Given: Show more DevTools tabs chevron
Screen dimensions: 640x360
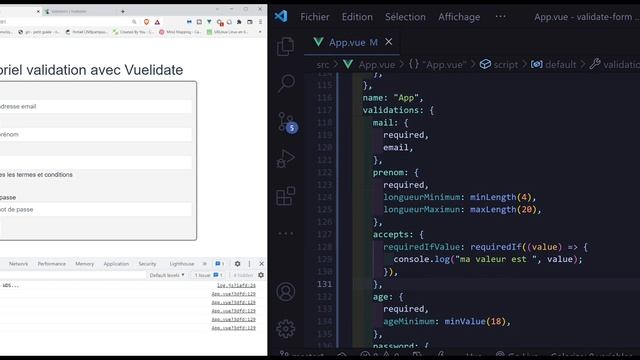Looking at the screenshot, I should tap(204, 264).
